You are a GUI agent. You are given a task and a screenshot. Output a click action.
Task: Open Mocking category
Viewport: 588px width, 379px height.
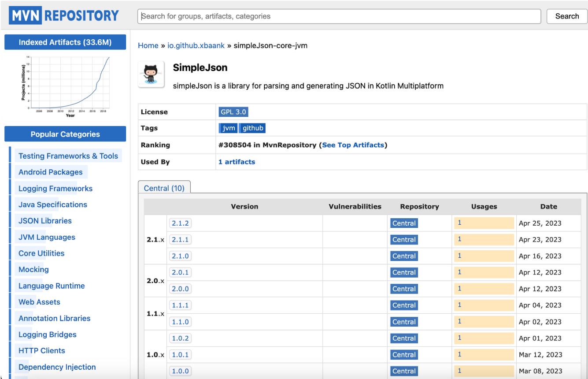[33, 270]
